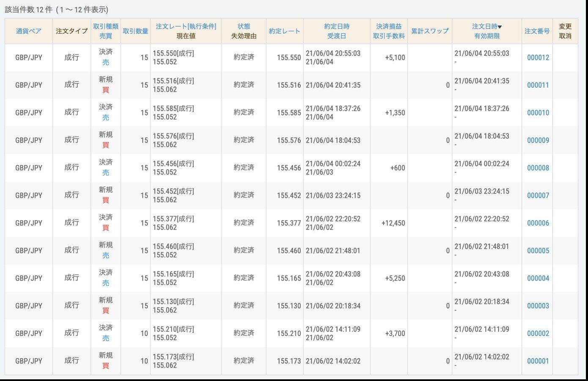Sort by 取引数量 column header
Screen dimensions: 588x381
click(x=135, y=31)
